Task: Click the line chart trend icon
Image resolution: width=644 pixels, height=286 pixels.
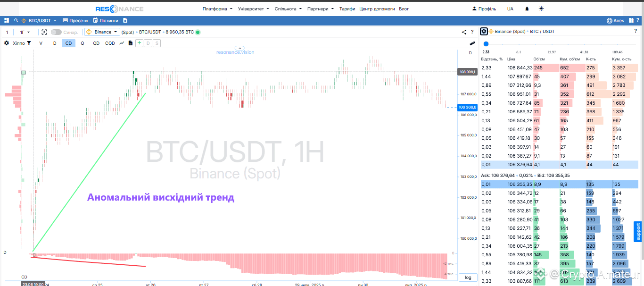Action: click(122, 43)
